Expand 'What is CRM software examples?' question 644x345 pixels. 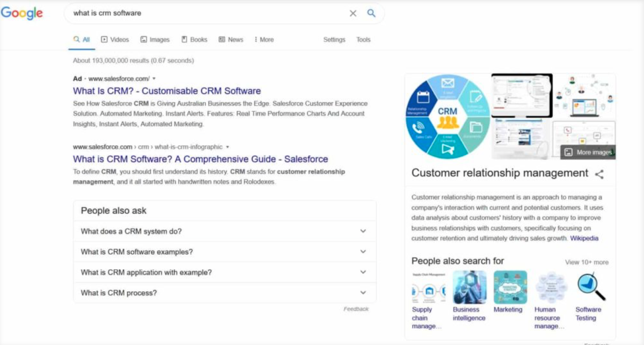[x=225, y=252]
